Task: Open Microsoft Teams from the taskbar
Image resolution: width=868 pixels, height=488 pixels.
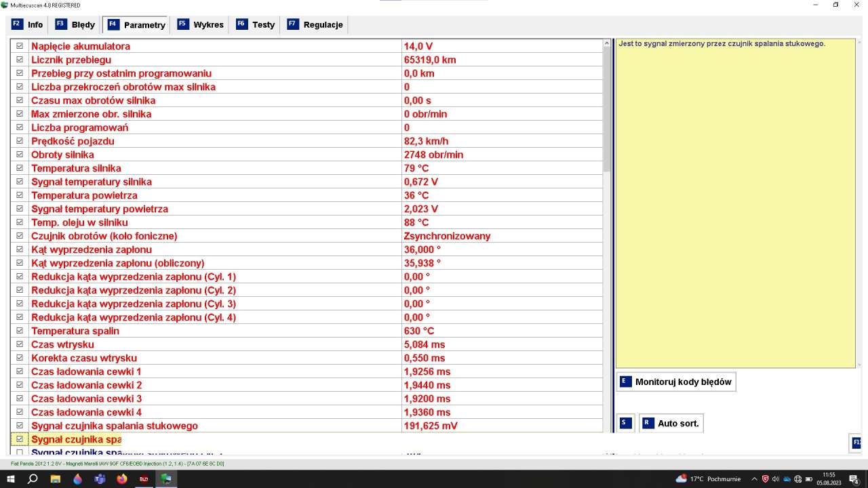Action: coord(100,479)
